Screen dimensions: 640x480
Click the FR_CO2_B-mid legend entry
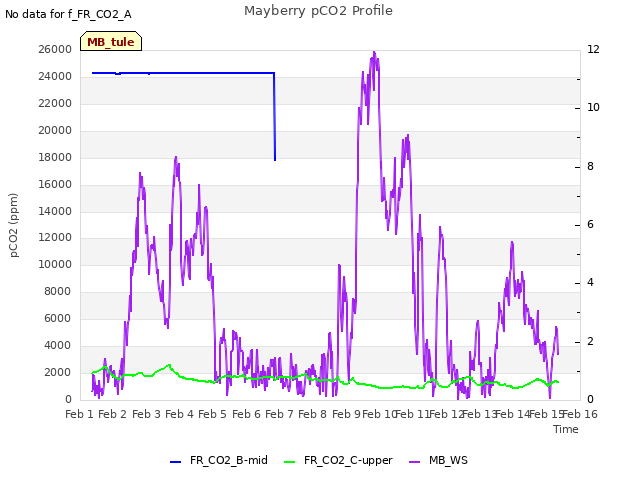[x=219, y=461]
